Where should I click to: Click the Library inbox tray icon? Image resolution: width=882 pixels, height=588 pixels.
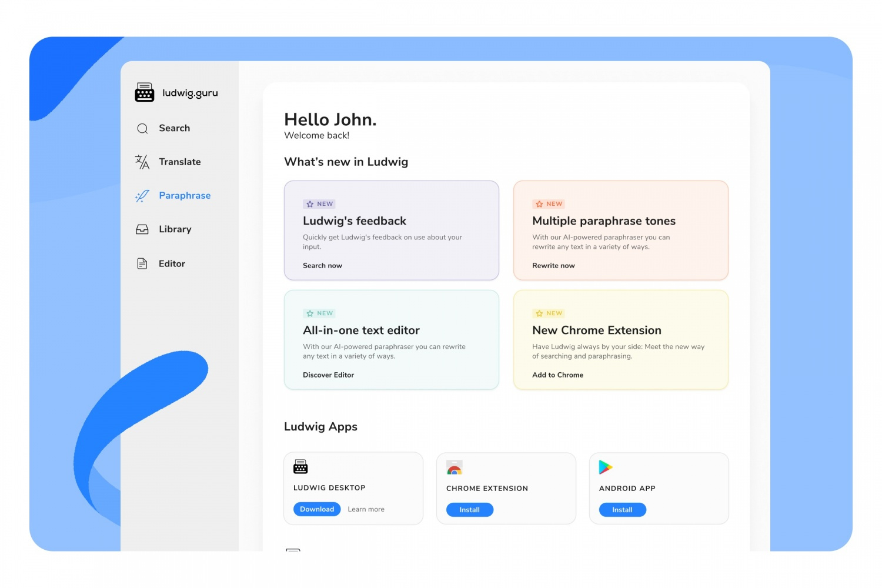click(142, 229)
